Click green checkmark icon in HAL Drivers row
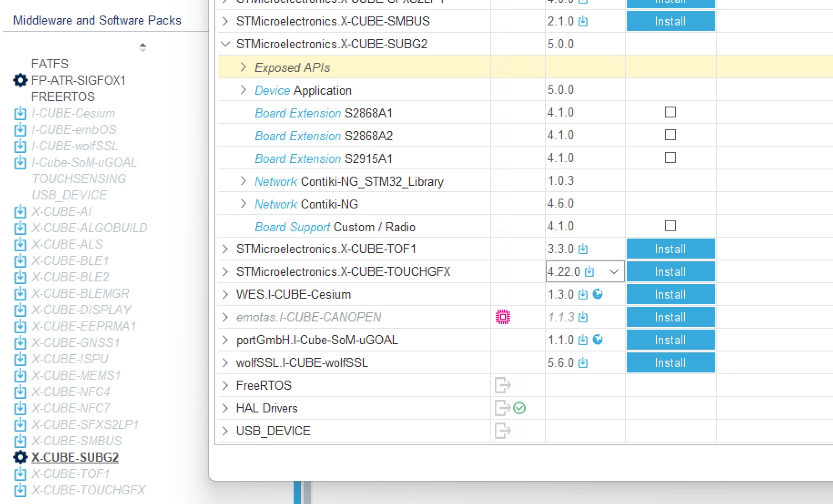The height and width of the screenshot is (504, 833). tap(519, 408)
